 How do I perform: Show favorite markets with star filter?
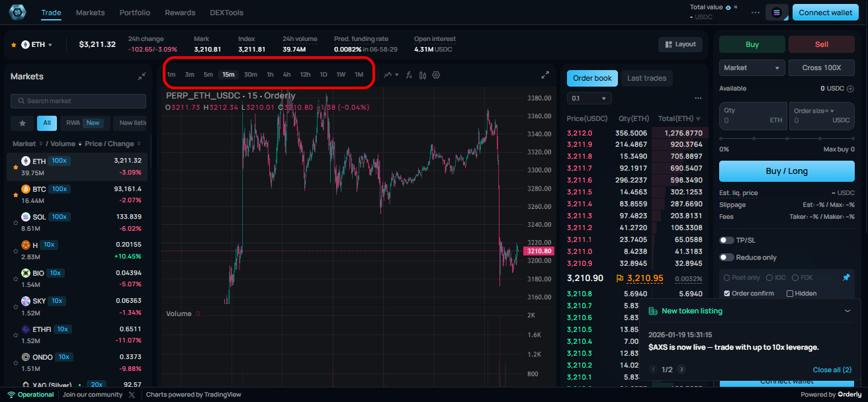(22, 123)
